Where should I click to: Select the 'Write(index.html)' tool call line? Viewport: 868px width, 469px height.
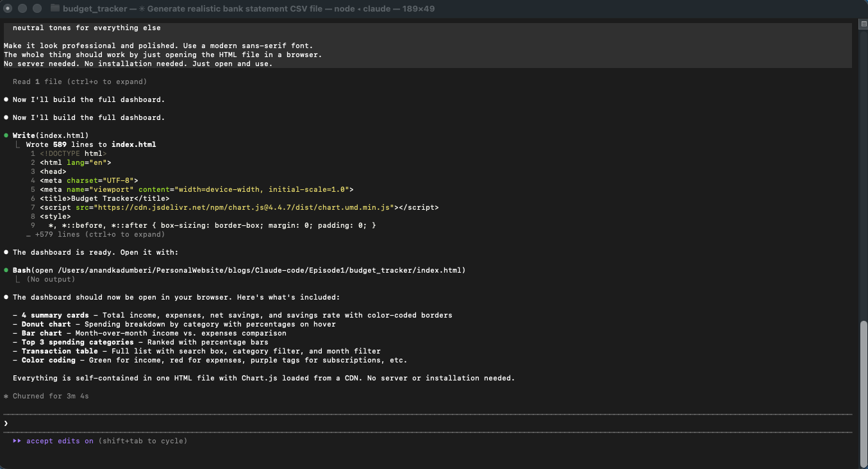51,135
